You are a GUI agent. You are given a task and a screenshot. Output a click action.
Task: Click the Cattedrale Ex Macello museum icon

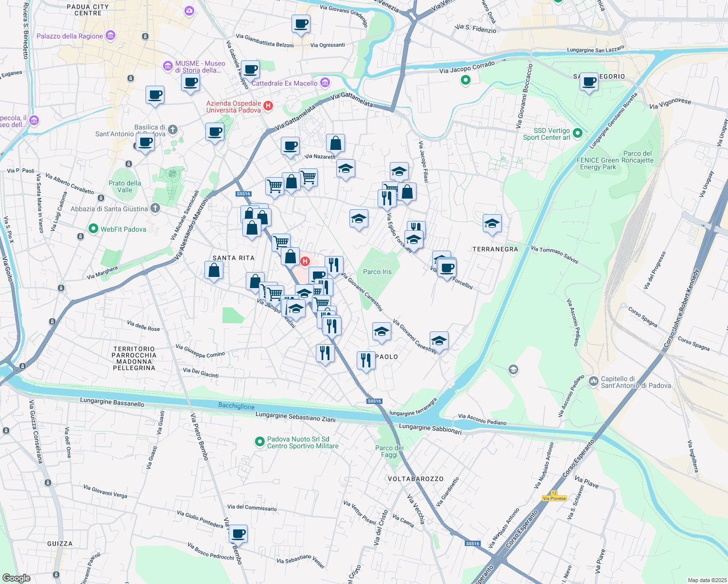click(326, 82)
